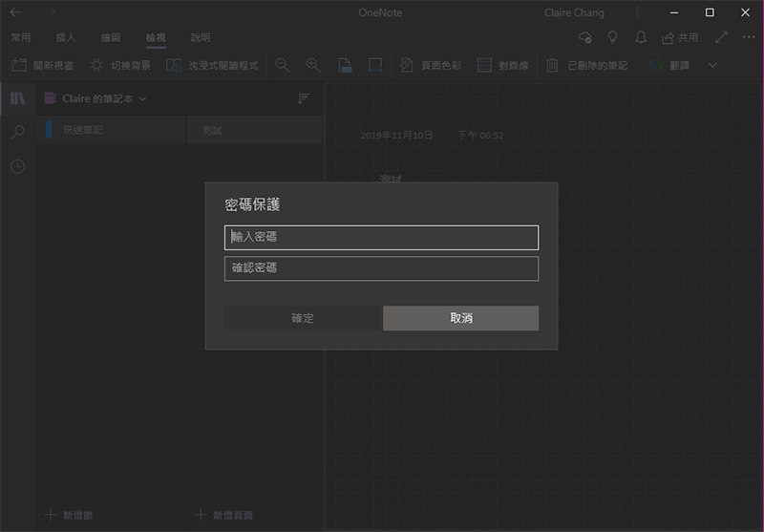Select the 100% zoom page icon
This screenshot has height=532, width=764.
click(345, 65)
